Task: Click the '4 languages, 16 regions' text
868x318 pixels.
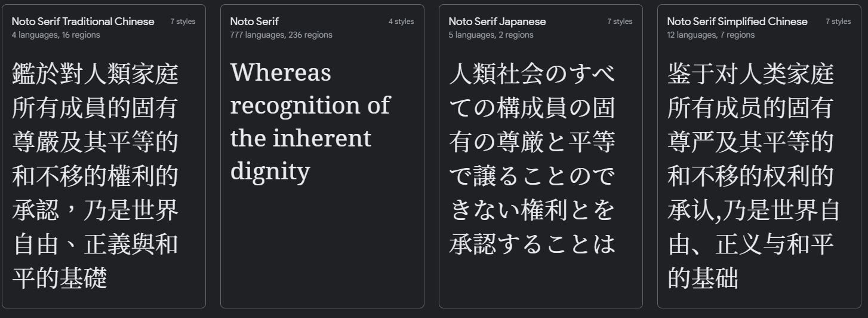Action: click(x=56, y=35)
